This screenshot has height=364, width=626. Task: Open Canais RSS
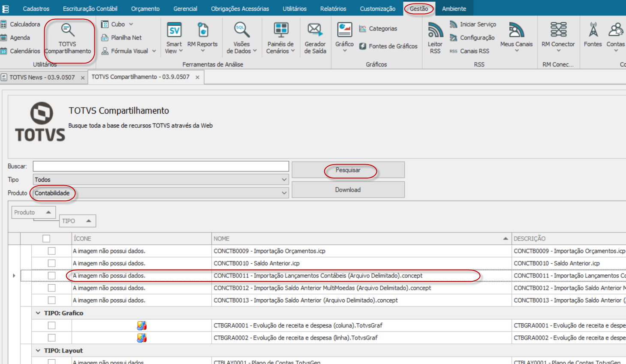click(x=469, y=51)
